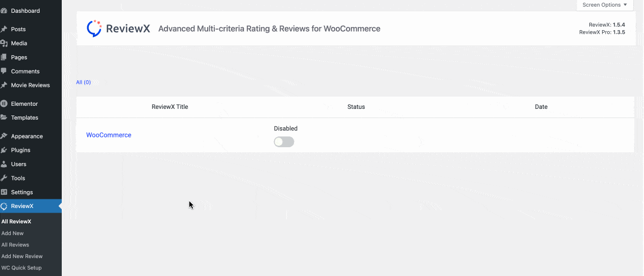Open the WooCommerce ReviewX title link
Screen dimensions: 644x276
(109, 135)
